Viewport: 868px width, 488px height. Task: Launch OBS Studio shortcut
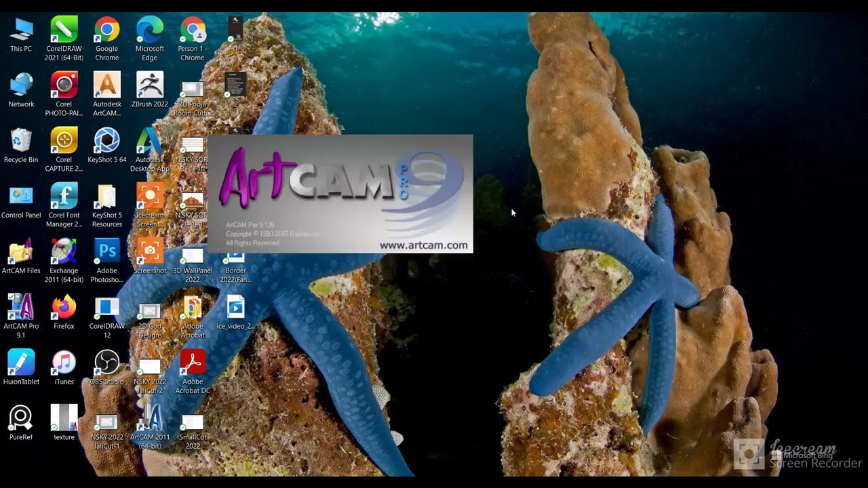pyautogui.click(x=107, y=368)
